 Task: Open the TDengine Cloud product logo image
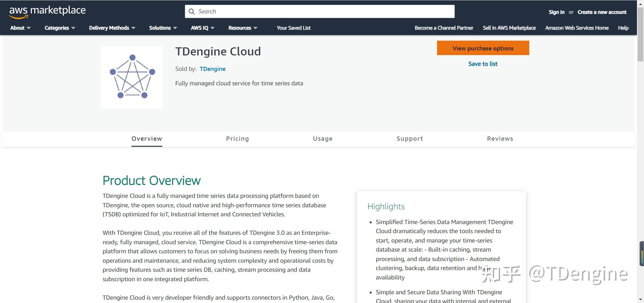[x=131, y=77]
